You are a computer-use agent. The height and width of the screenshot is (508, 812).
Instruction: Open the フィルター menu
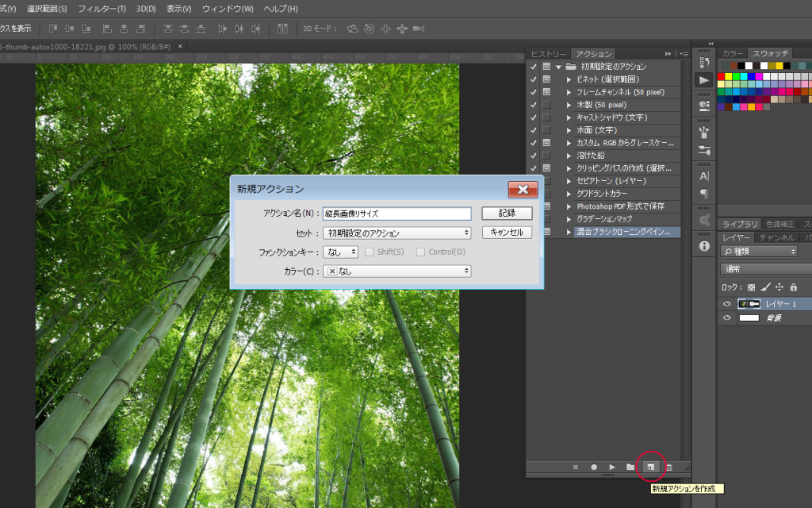click(101, 9)
